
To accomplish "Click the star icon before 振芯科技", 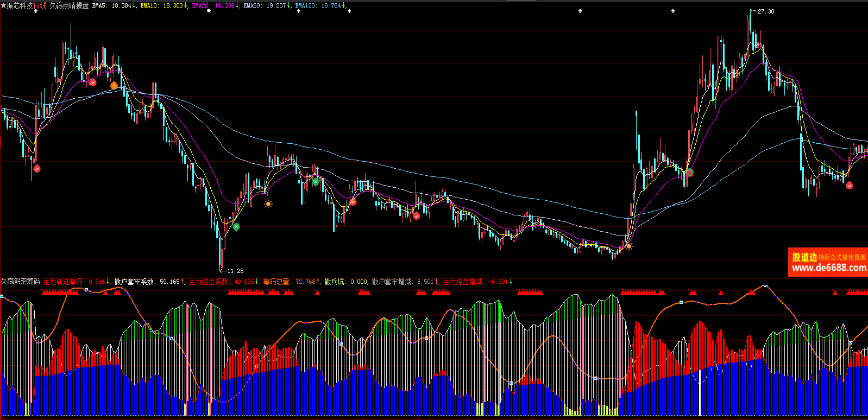I will coord(3,5).
